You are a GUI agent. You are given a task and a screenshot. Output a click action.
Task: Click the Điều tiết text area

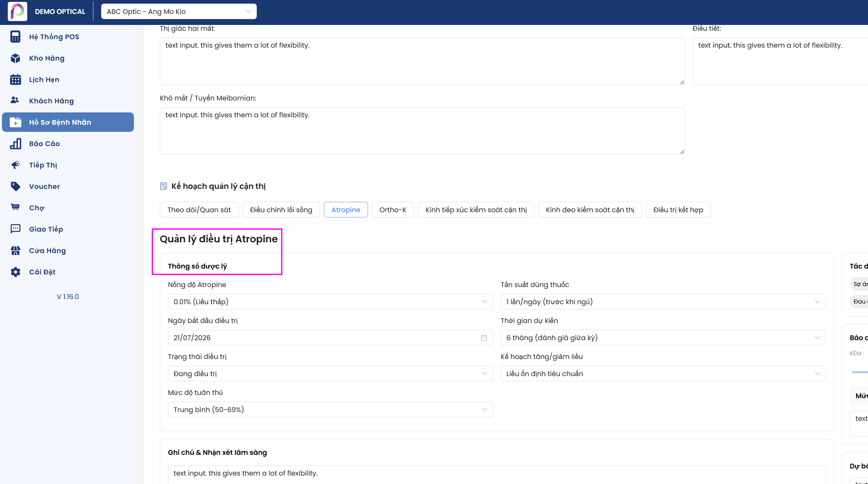pos(780,61)
